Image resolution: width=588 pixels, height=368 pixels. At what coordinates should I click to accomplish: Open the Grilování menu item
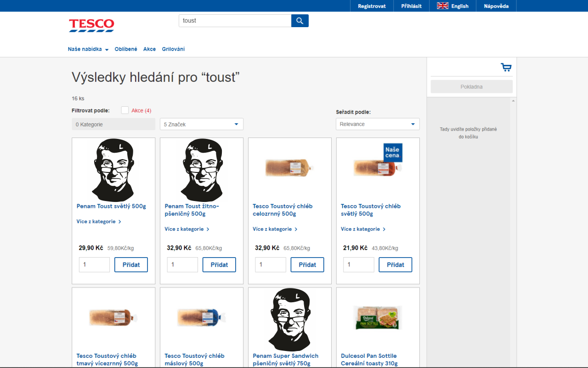click(x=173, y=49)
